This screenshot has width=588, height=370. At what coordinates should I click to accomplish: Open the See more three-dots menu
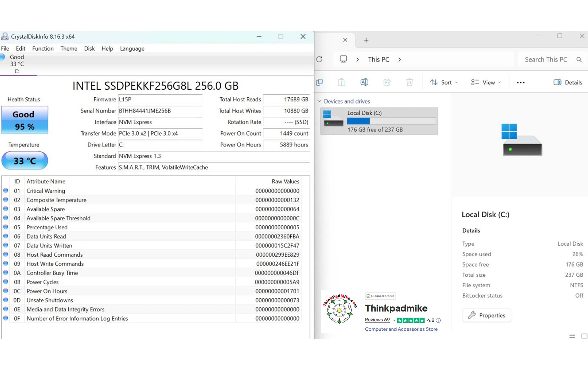(x=521, y=82)
